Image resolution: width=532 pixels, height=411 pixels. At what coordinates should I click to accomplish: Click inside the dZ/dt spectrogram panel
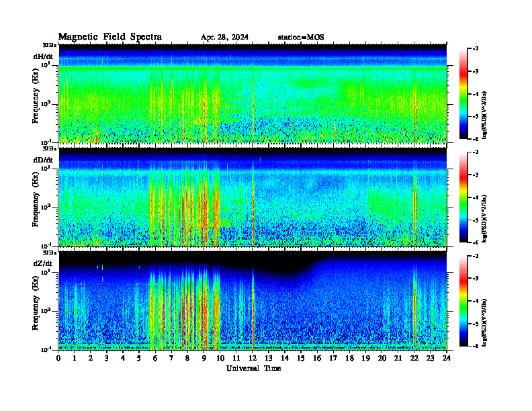pos(253,300)
